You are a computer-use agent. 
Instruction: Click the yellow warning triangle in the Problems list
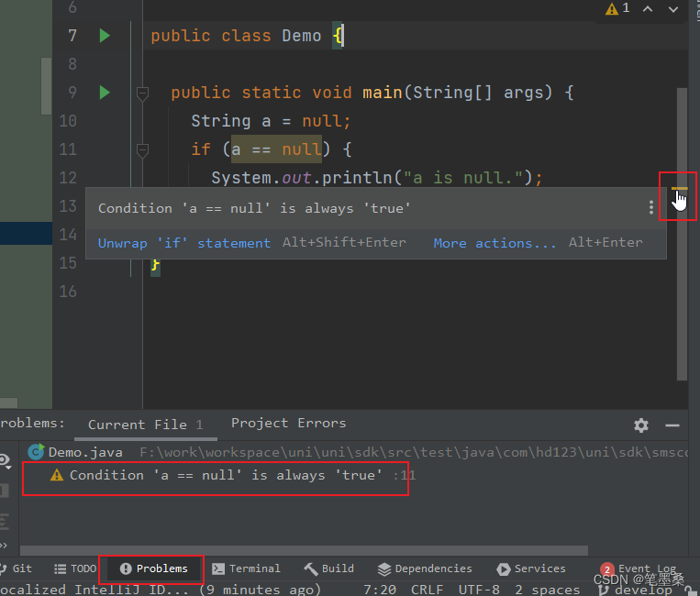point(57,475)
